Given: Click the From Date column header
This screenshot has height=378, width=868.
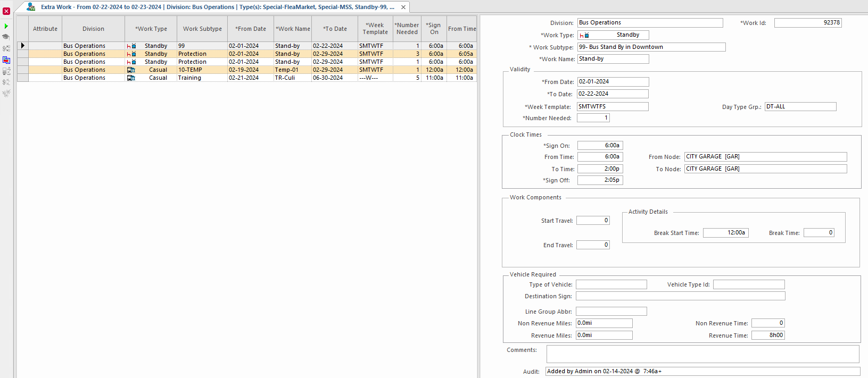Looking at the screenshot, I should pos(251,29).
